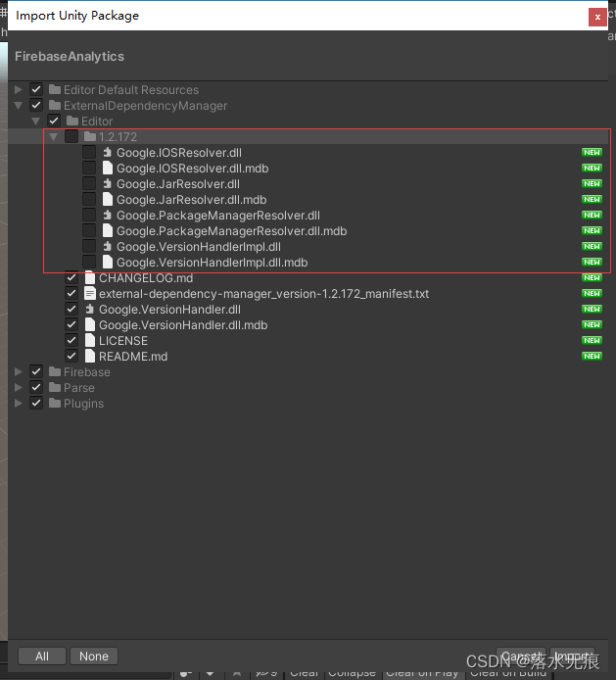Collapse the 1.2.172 folder
Viewport: 616px width, 680px height.
pyautogui.click(x=53, y=137)
